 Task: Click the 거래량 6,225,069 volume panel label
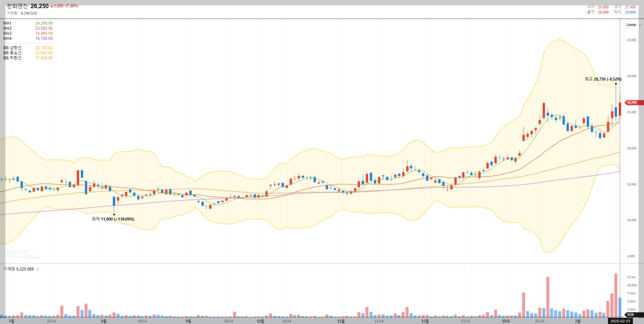pyautogui.click(x=19, y=269)
